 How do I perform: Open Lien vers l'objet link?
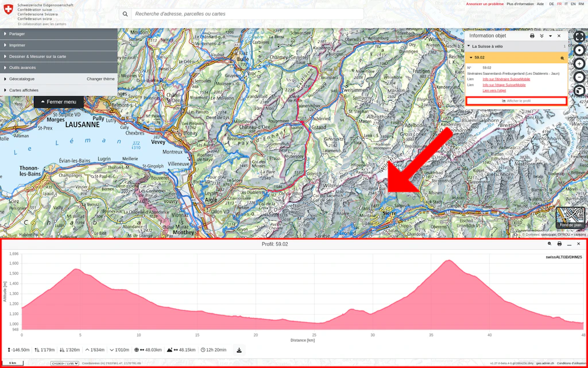[494, 90]
